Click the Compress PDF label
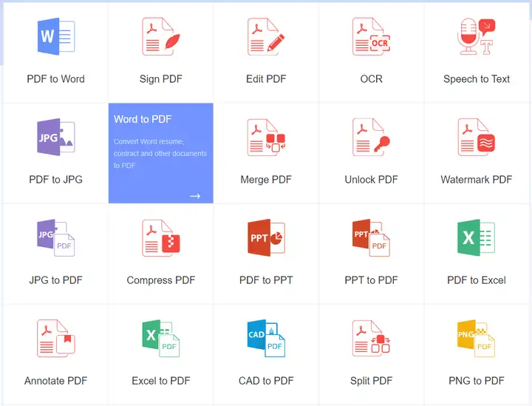The height and width of the screenshot is (406, 532). tap(161, 280)
